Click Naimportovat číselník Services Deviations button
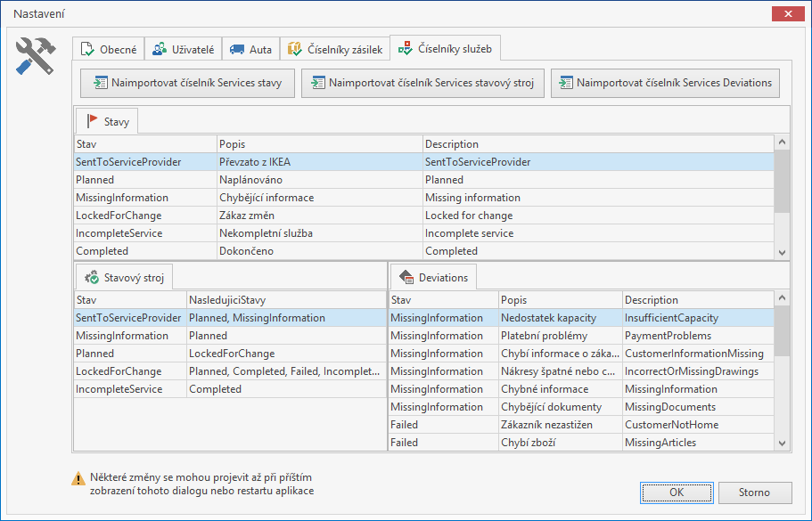This screenshot has width=812, height=521. coord(665,84)
